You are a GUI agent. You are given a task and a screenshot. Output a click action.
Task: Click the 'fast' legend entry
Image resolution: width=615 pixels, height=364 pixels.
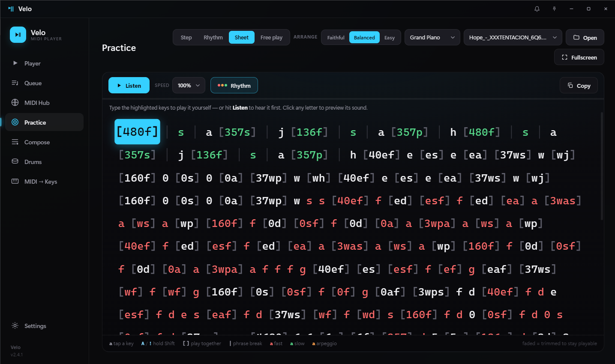click(x=276, y=343)
